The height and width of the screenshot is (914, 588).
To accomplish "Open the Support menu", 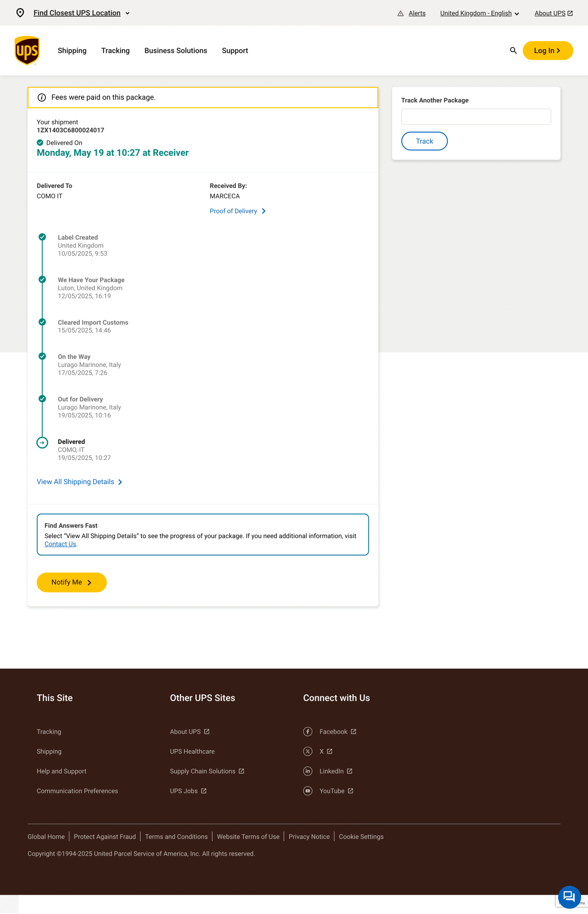I will (x=235, y=50).
